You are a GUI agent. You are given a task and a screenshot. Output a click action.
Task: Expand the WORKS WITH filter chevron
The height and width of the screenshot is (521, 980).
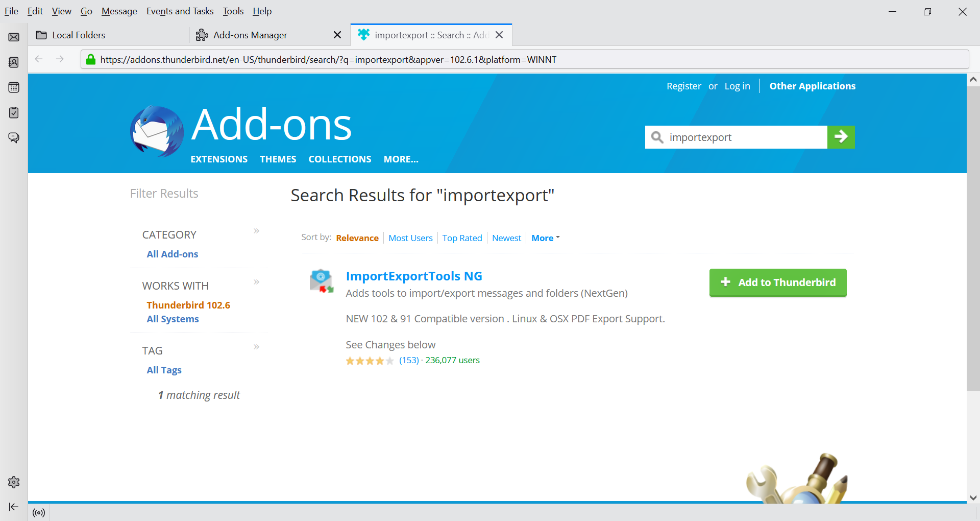tap(257, 282)
